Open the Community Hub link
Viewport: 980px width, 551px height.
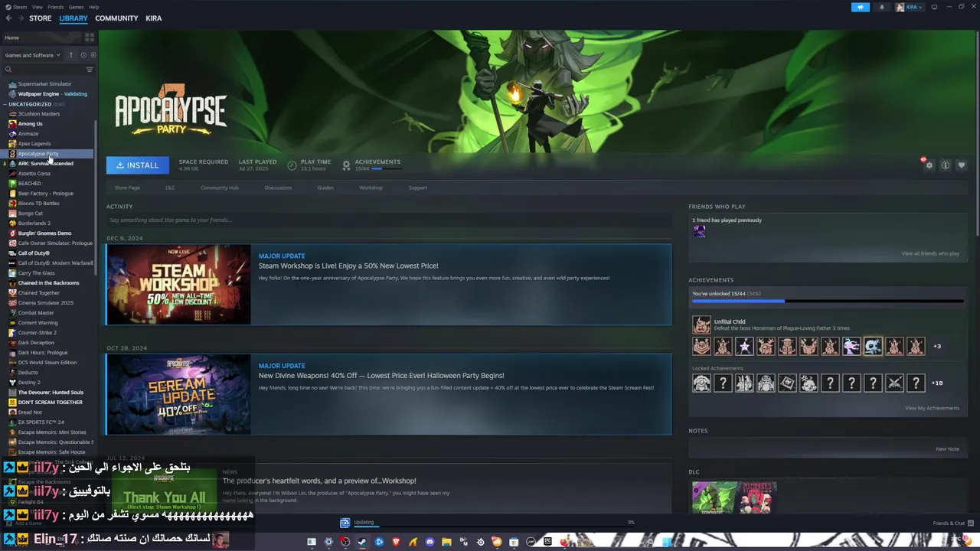[x=220, y=187]
